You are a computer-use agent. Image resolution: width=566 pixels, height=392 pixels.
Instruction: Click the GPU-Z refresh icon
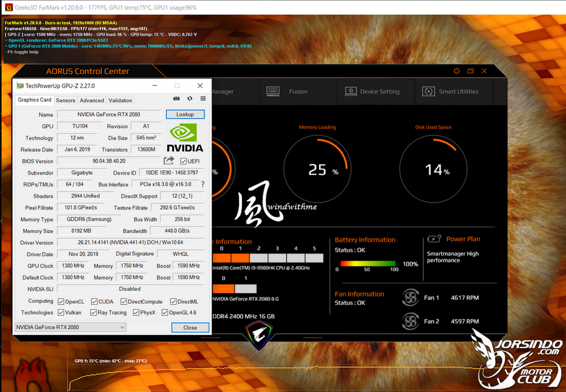coord(190,98)
